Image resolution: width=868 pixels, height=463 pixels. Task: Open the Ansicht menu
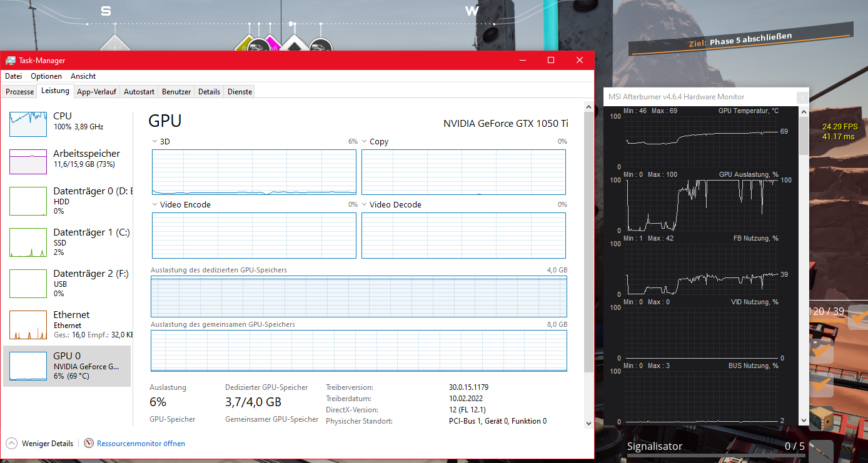pyautogui.click(x=83, y=76)
